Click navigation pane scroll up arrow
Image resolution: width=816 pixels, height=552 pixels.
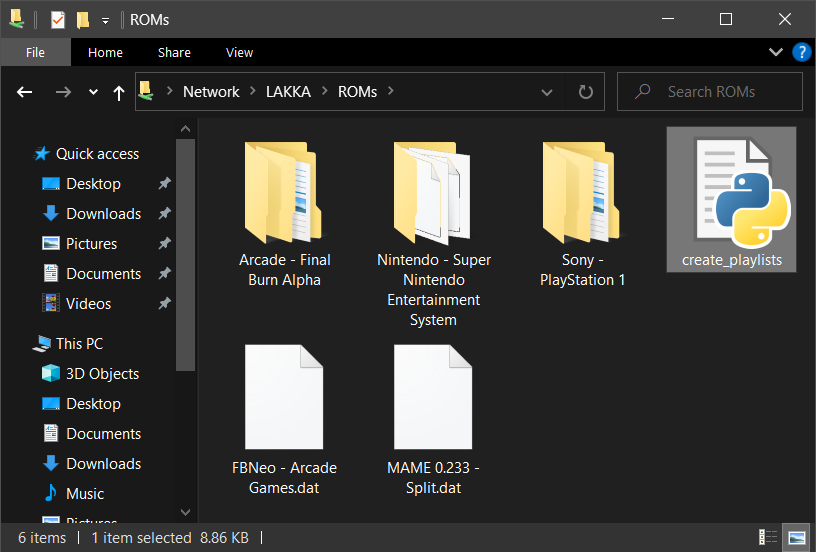coord(185,129)
